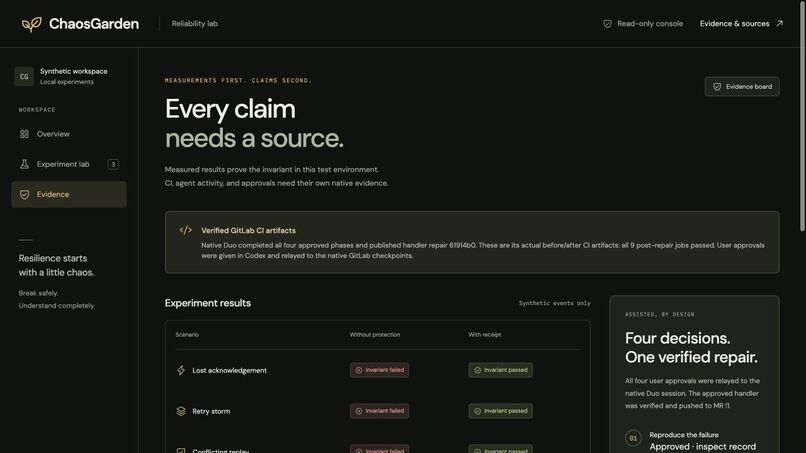806x453 pixels.
Task: Select the Retry storm scenario row
Action: [378, 411]
